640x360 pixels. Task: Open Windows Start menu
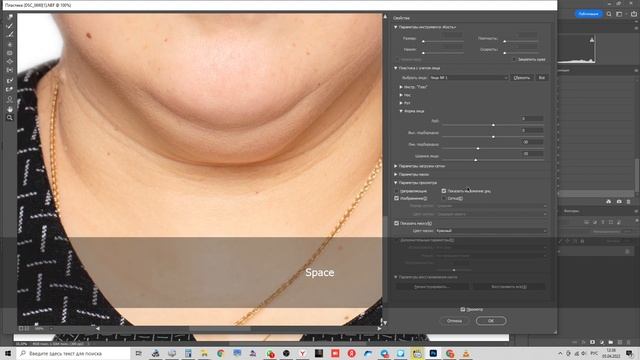(8, 353)
